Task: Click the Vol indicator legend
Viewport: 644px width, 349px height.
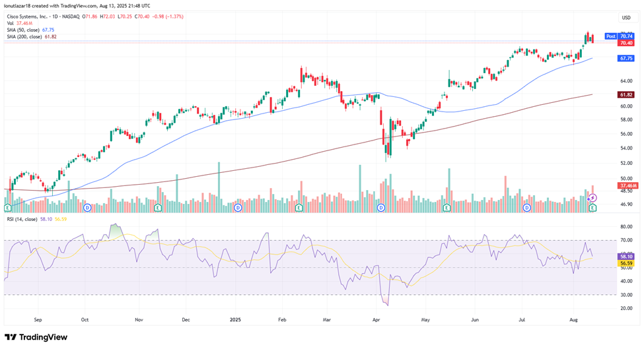Action: tap(13, 22)
